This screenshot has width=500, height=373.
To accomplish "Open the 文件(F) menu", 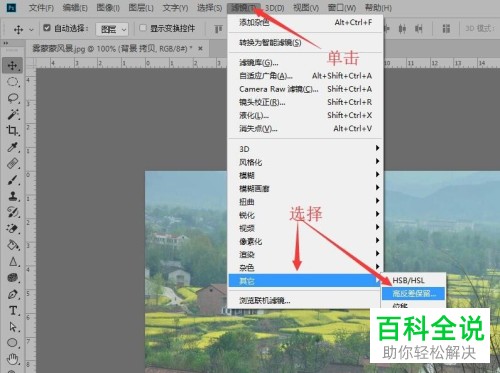I will pos(41,8).
